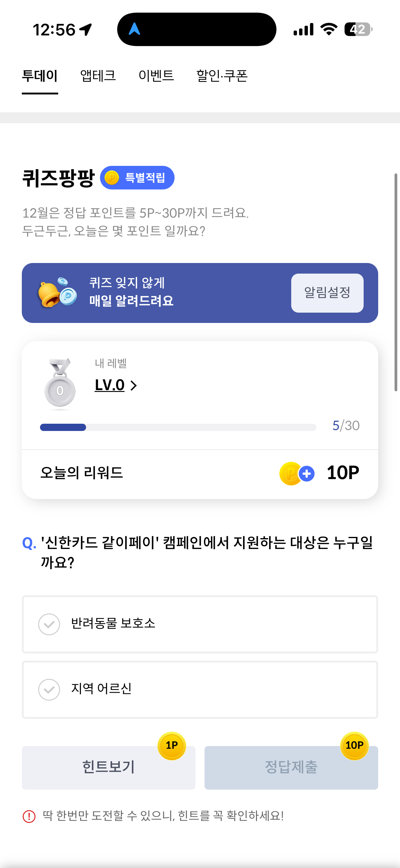Expand level details via LV.0 chevron

coord(134,386)
